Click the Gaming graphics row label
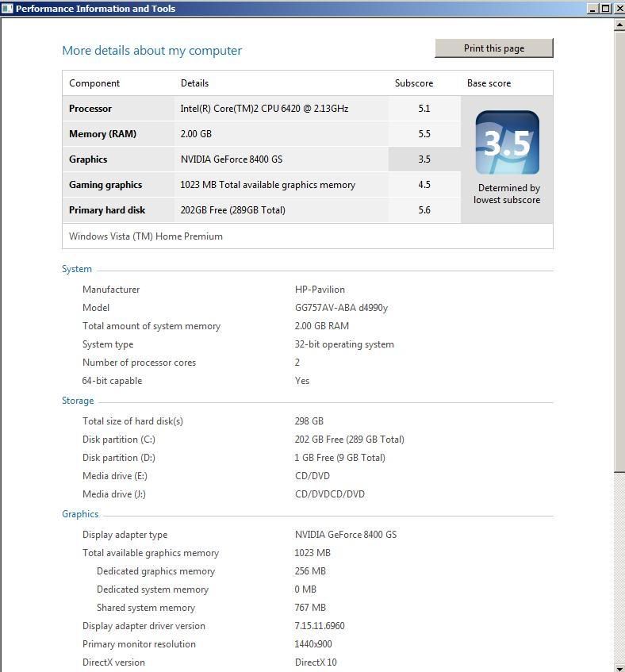 point(105,185)
